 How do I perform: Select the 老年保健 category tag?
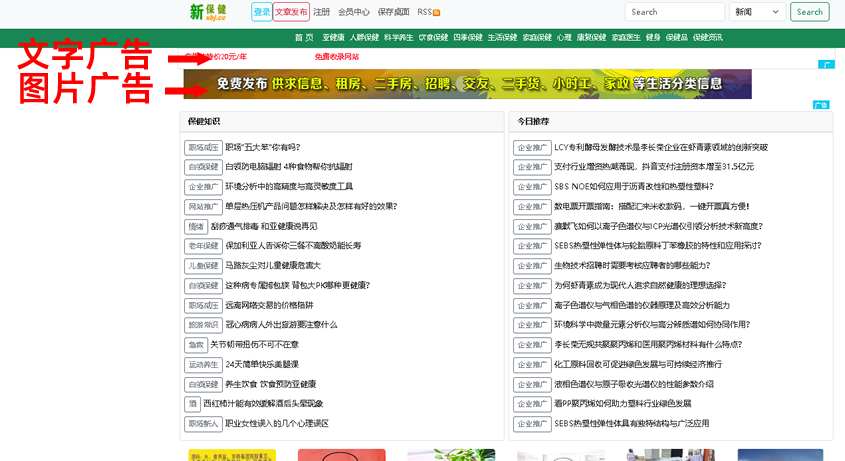coord(202,246)
